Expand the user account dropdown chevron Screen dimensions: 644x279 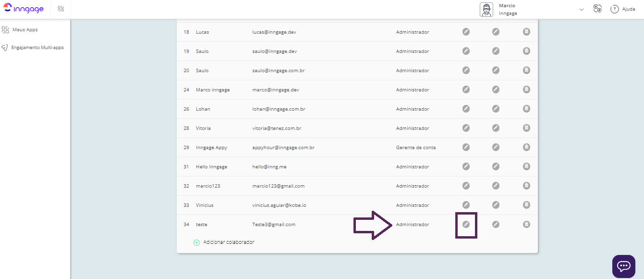pyautogui.click(x=581, y=10)
